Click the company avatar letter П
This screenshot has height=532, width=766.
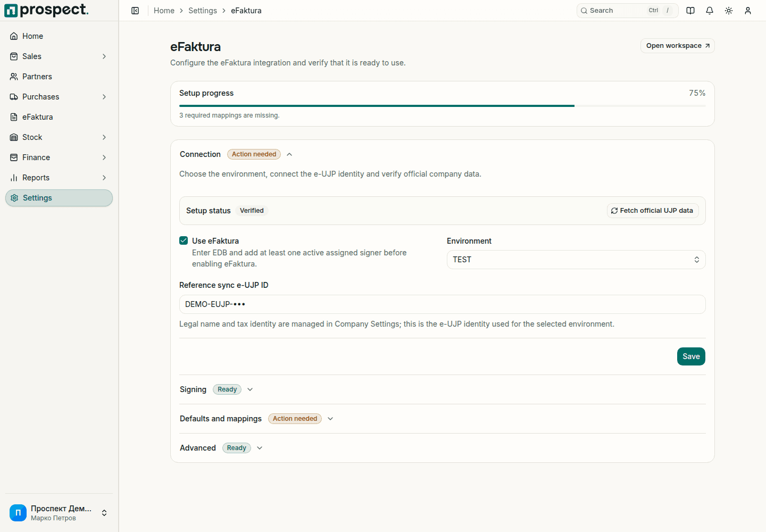(x=18, y=513)
